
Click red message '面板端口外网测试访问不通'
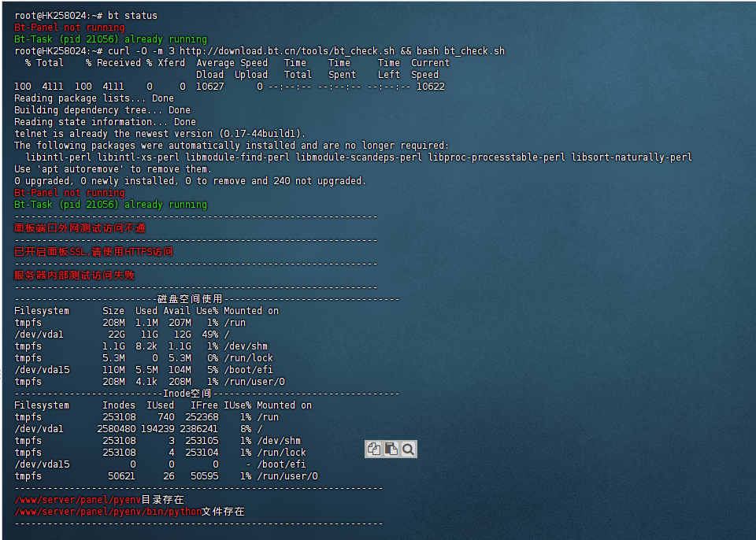80,228
